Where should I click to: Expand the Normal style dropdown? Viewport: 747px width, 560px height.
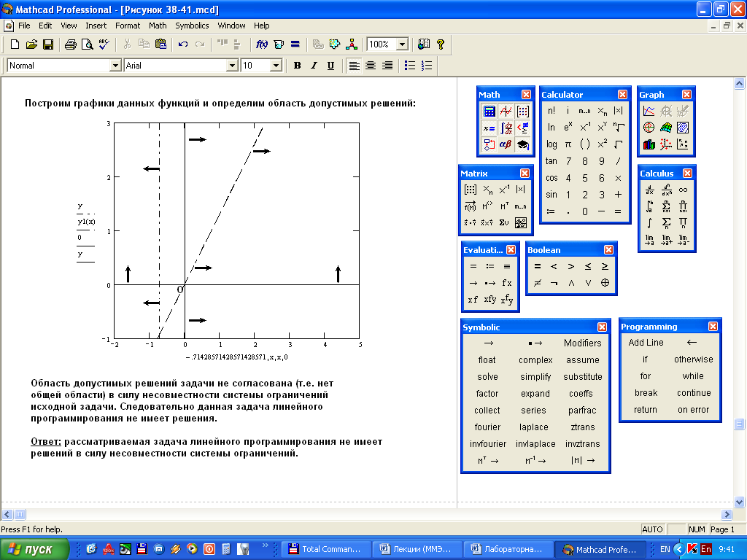[115, 66]
